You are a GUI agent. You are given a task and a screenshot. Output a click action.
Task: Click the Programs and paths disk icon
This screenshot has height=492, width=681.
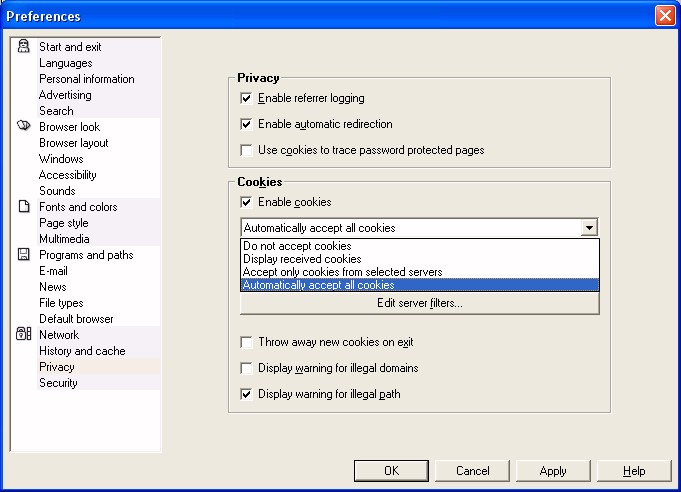click(x=23, y=255)
